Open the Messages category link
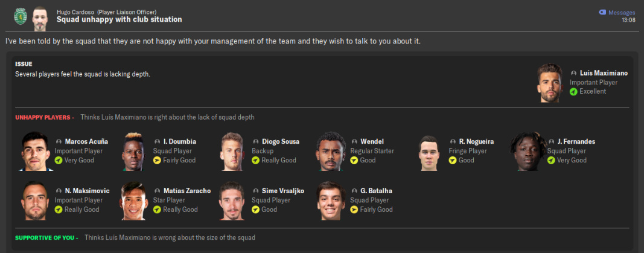Viewport: 644px width, 253px height. click(x=622, y=13)
